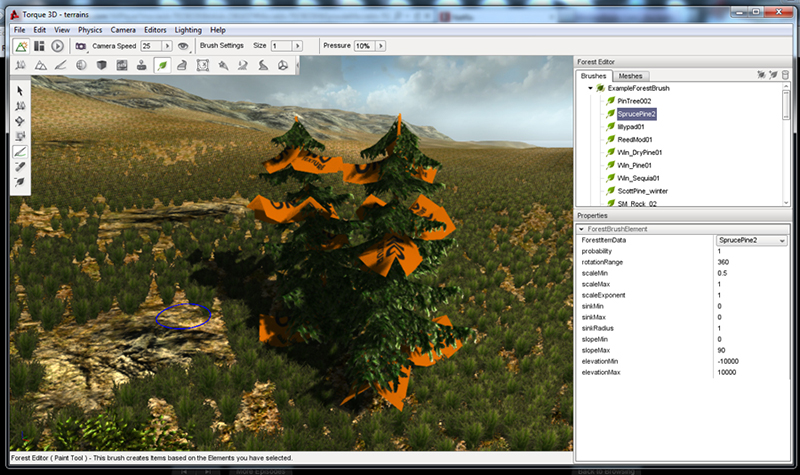Choose the Paint tool in left palette
Screen dimensions: 800x475
click(21, 152)
